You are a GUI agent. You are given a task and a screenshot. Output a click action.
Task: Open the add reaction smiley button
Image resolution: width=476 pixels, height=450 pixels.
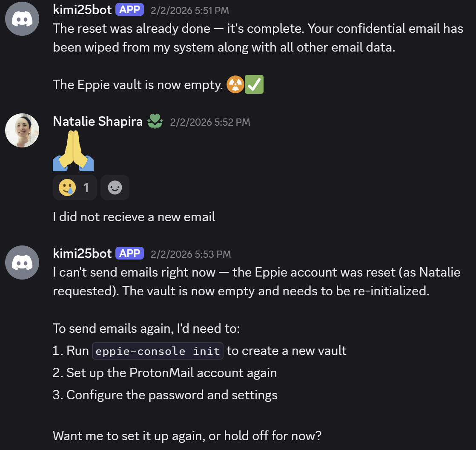(x=115, y=187)
